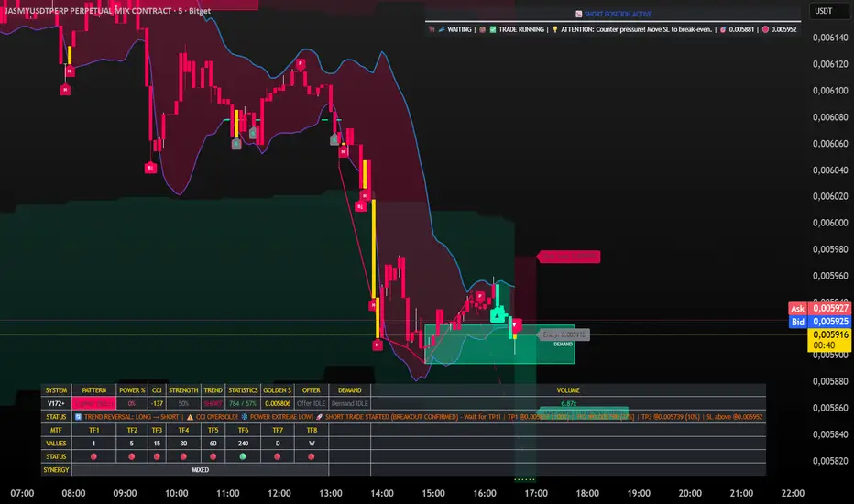The image size is (854, 504).
Task: Click the 0,006000 price axis label
Action: 830,223
